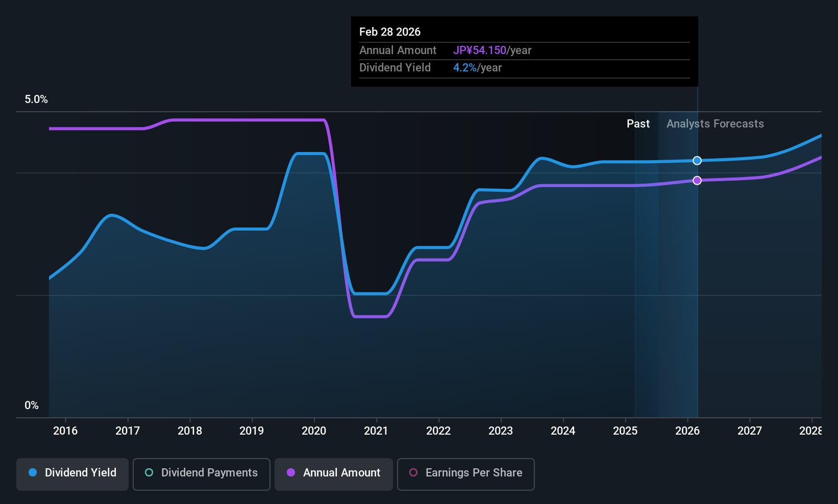The width and height of the screenshot is (838, 504).
Task: Select the purple annual amount data point marker
Action: pos(697,181)
